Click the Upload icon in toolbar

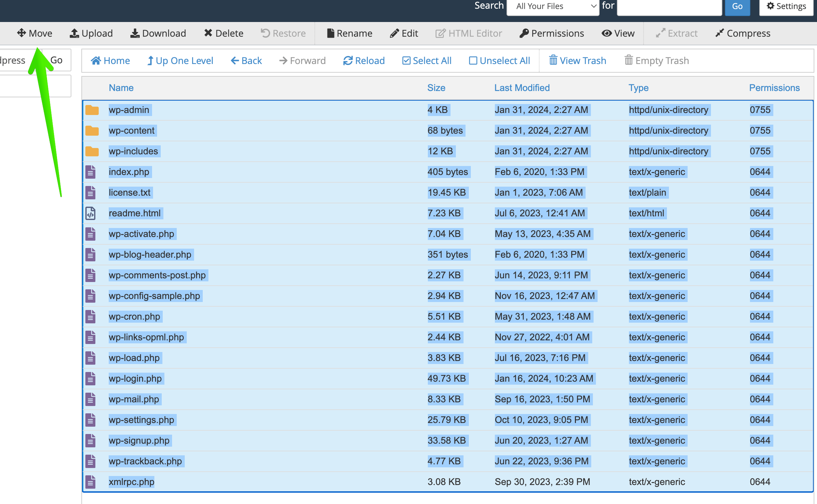tap(91, 33)
